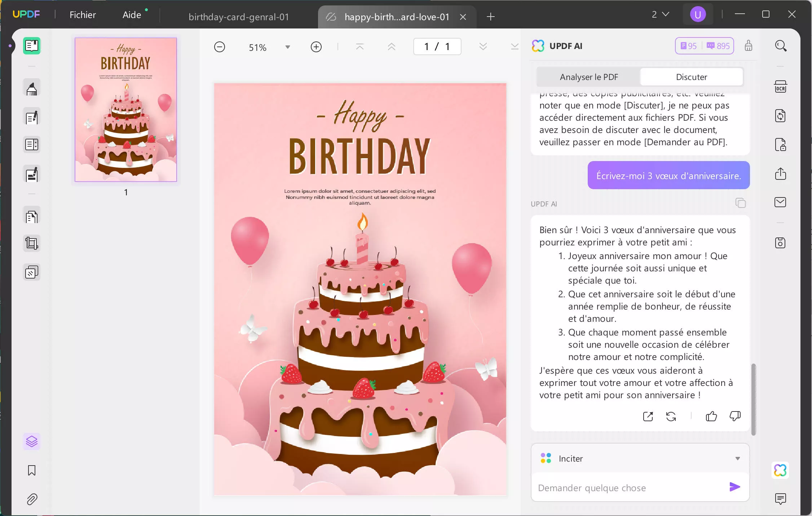812x516 pixels.
Task: Save with the disk icon
Action: pyautogui.click(x=781, y=243)
